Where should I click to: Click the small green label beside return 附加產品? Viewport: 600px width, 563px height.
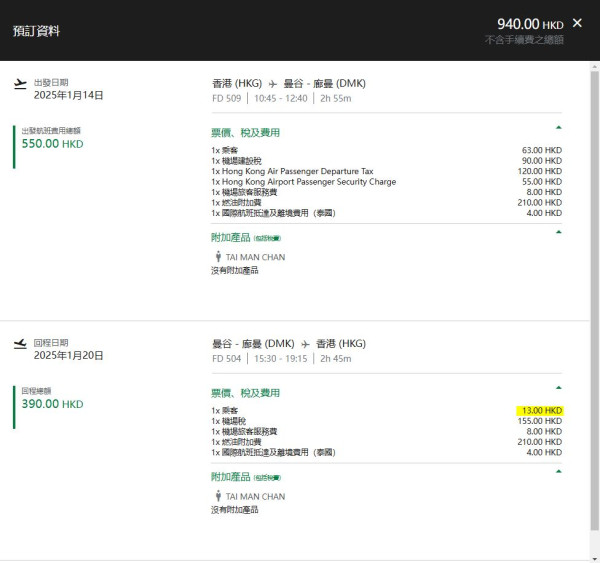(x=267, y=477)
